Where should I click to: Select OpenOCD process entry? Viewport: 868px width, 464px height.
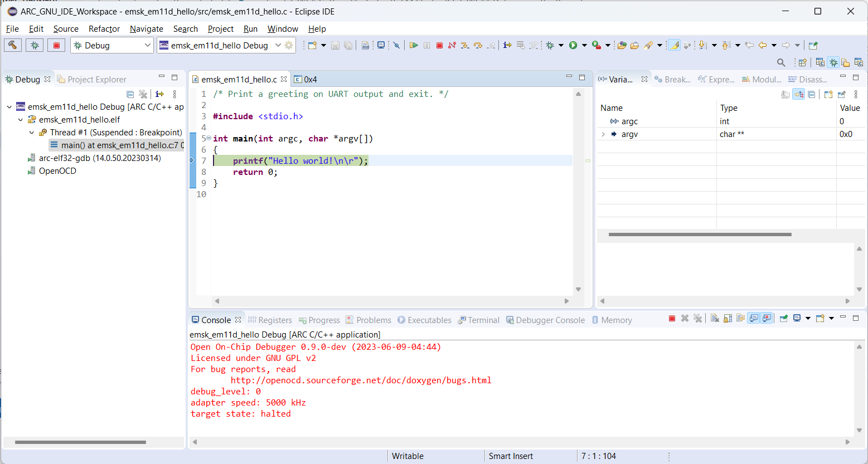pos(52,170)
